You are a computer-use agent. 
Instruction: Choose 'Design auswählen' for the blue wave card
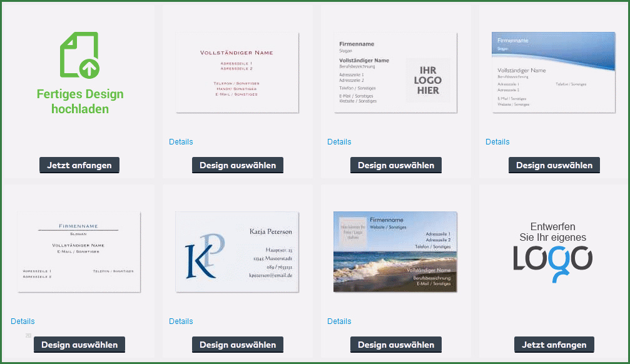554,165
